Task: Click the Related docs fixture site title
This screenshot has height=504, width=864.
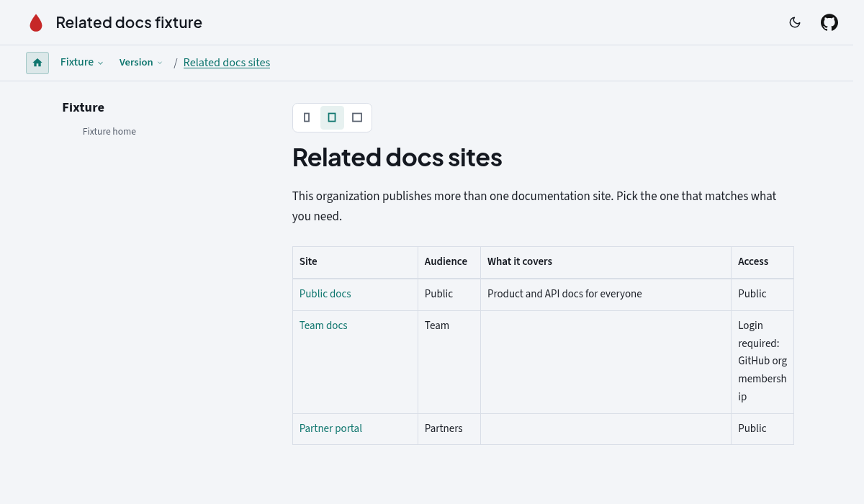Action: coord(129,22)
